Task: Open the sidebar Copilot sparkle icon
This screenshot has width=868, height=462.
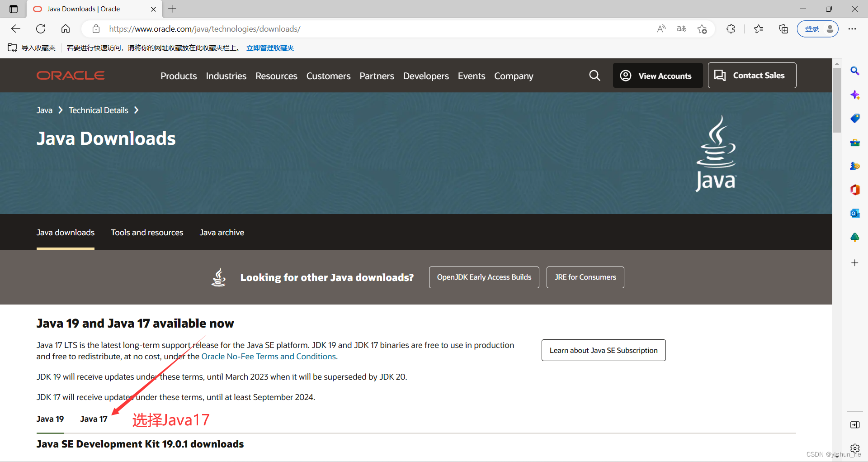Action: (855, 95)
